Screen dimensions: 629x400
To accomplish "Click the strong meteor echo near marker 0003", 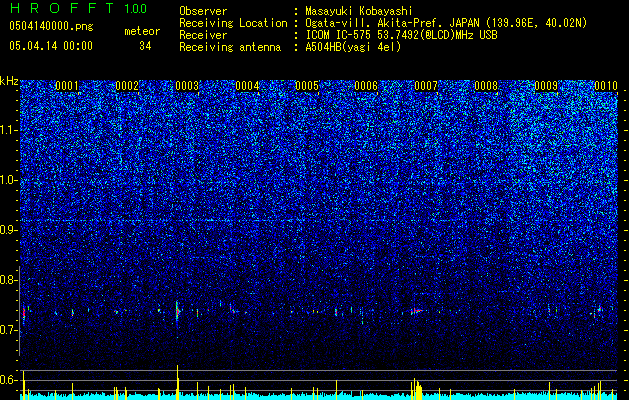I will tap(177, 311).
